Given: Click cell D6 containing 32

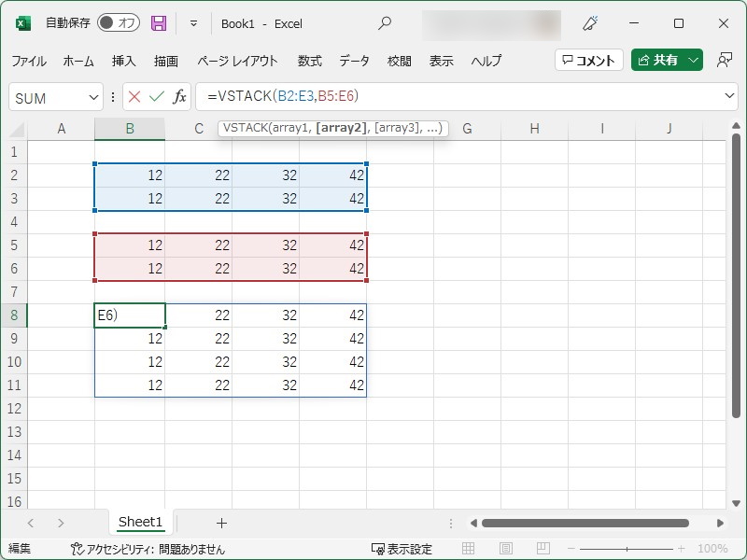Looking at the screenshot, I should click(x=265, y=269).
